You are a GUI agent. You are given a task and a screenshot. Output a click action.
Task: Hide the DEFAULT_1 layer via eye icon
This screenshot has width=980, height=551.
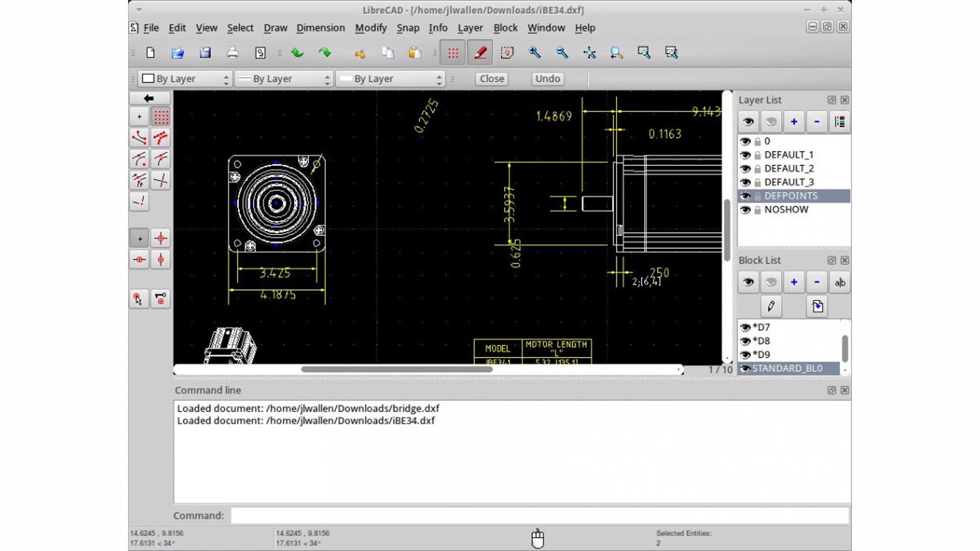745,155
